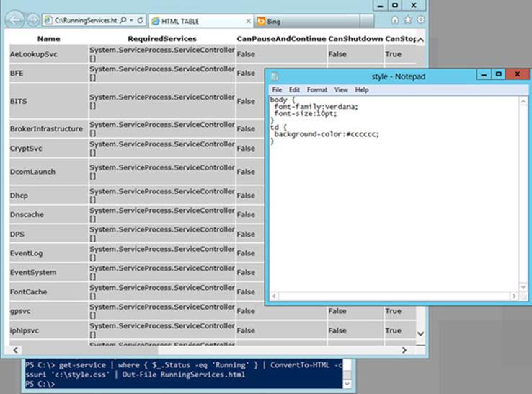Click the browser Back arrow button
The image size is (532, 394).
point(14,20)
